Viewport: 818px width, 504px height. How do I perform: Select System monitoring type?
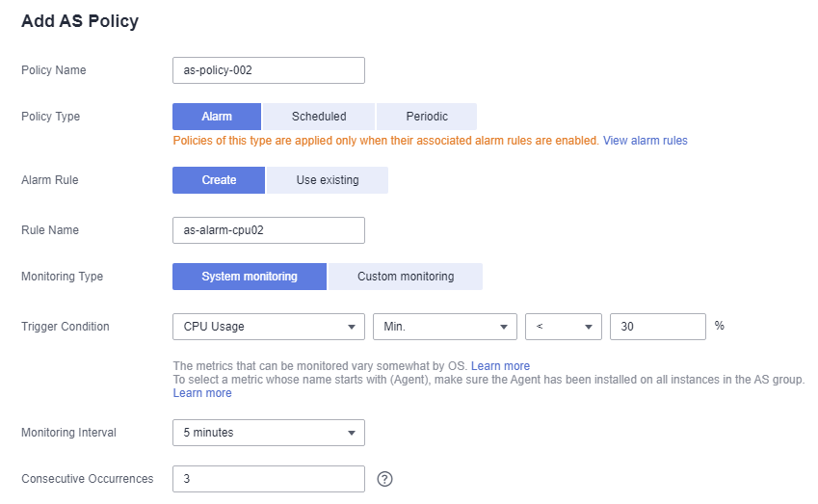coord(250,277)
